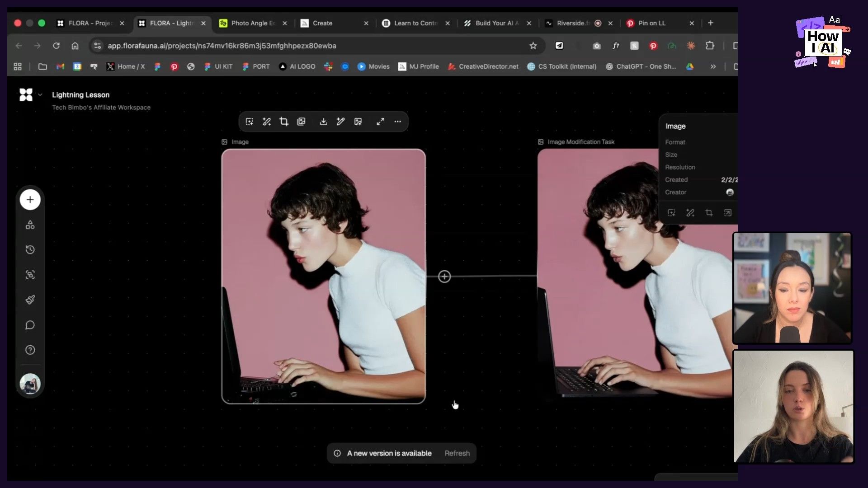Switch to the Photo Angle Editor tab
Screen dimensions: 868x488
click(x=253, y=23)
